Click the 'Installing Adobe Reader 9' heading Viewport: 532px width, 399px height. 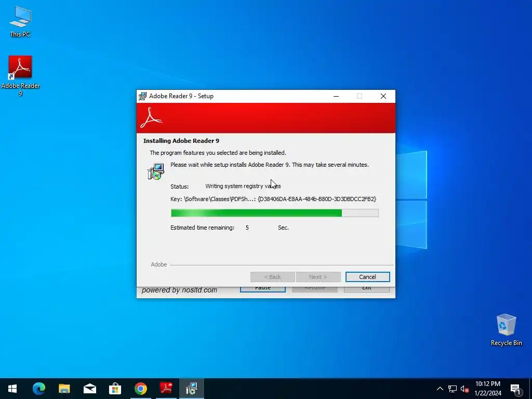coord(181,141)
